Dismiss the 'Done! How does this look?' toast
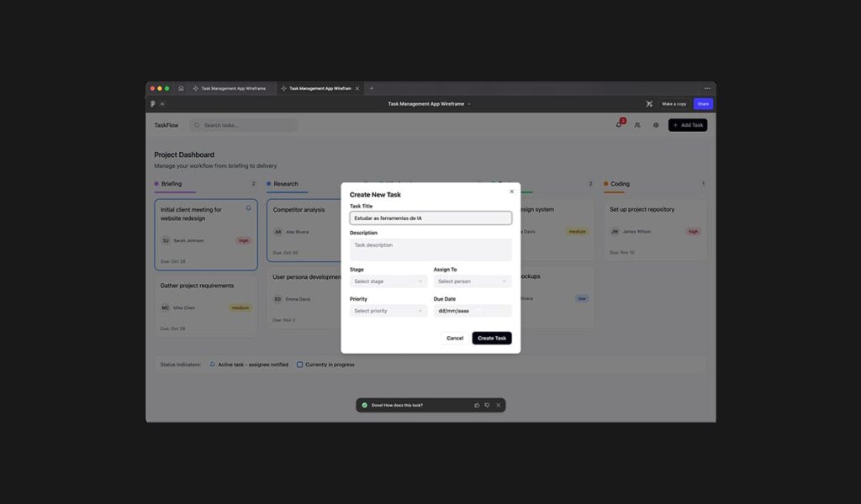 499,405
